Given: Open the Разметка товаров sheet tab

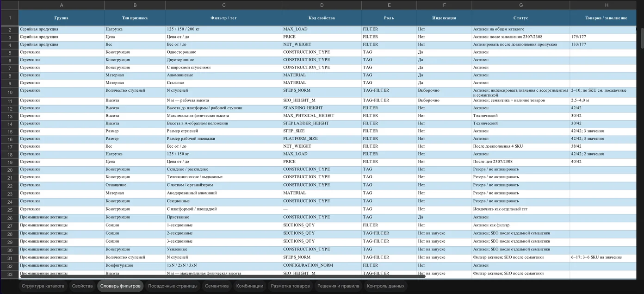Looking at the screenshot, I should 291,286.
